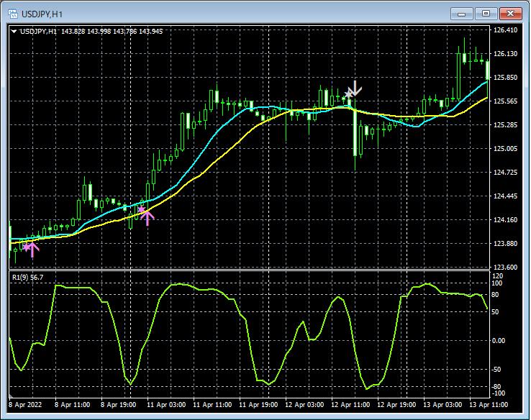Click the pink star marker near 8 Apr 2022
Image resolution: width=531 pixels, height=420 pixels.
(27, 247)
